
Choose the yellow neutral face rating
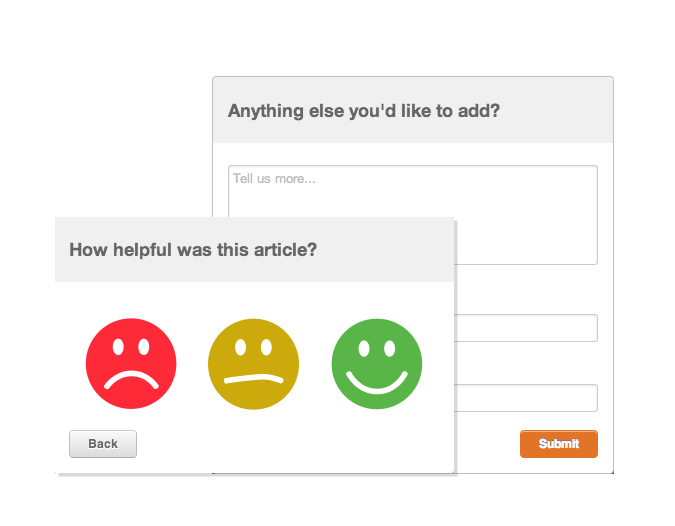pos(254,364)
